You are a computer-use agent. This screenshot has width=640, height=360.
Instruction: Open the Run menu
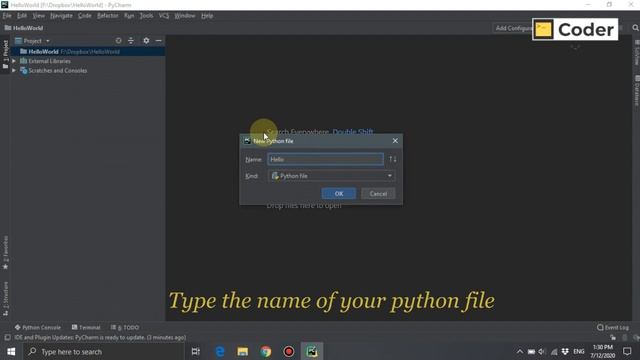pos(129,16)
